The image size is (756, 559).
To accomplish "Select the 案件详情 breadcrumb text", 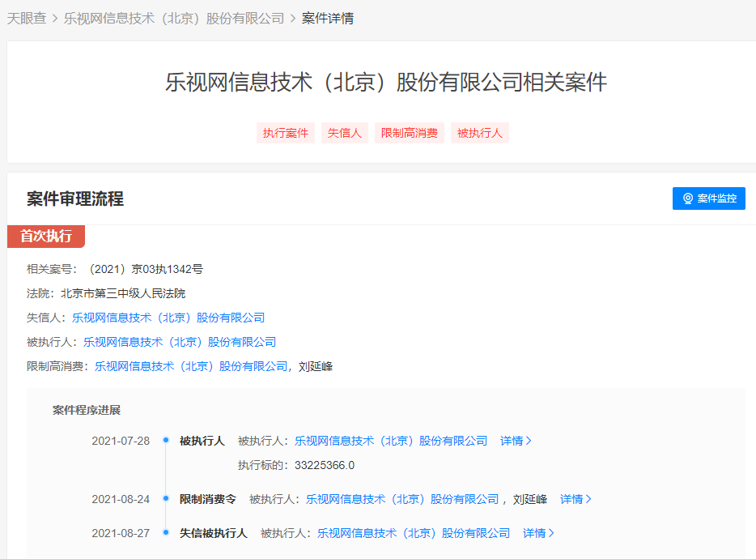I will tap(328, 19).
